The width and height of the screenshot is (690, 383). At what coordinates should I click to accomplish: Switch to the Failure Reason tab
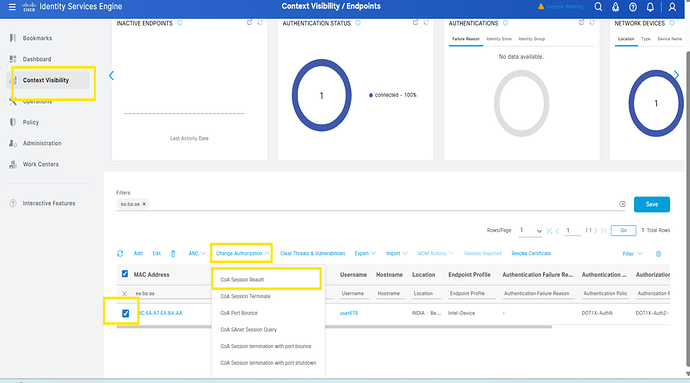tap(466, 39)
